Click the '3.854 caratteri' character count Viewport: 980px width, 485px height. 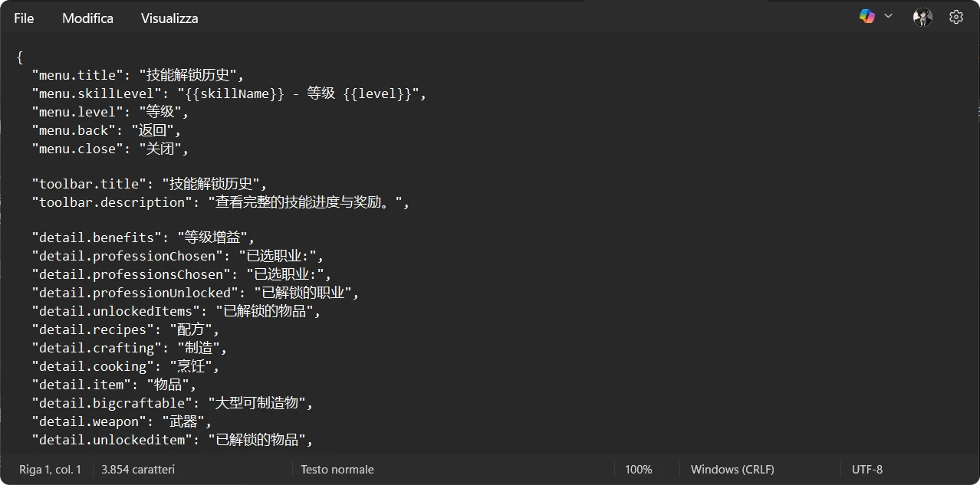pyautogui.click(x=138, y=470)
